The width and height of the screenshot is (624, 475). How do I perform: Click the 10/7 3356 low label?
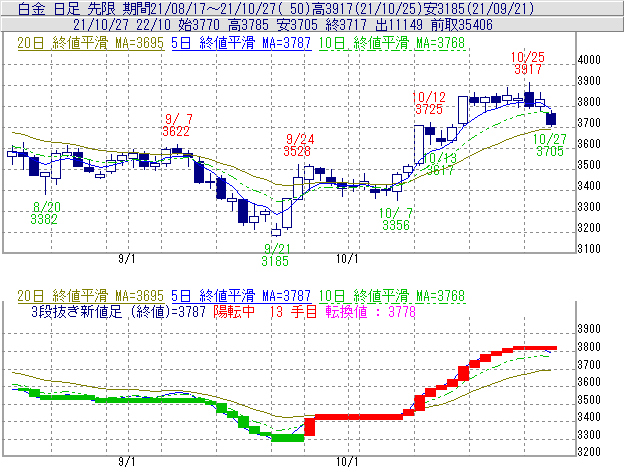pyautogui.click(x=396, y=219)
